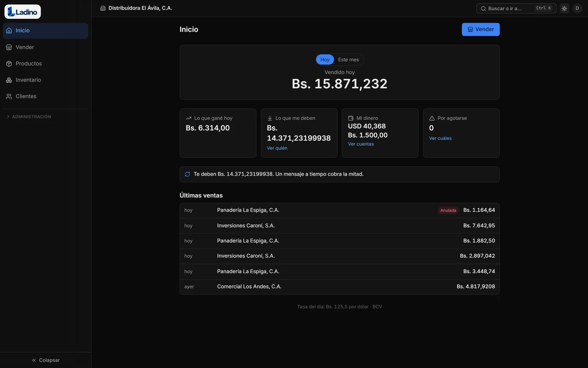Click the search magnifier icon
The image size is (588, 368).
point(483,8)
